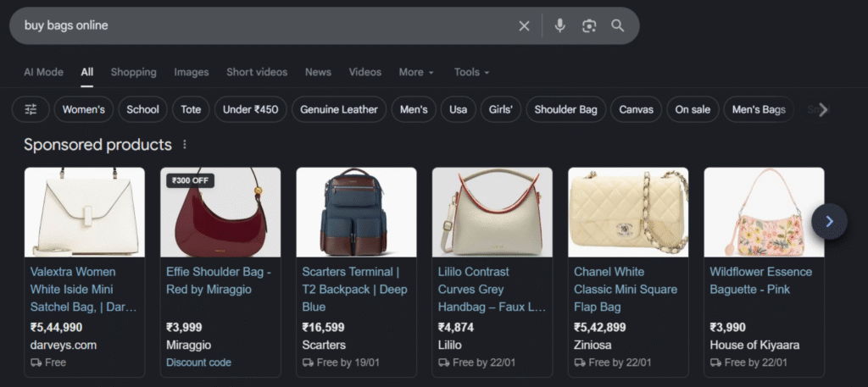The image size is (868, 387).
Task: Expand the More dropdown
Action: click(416, 73)
